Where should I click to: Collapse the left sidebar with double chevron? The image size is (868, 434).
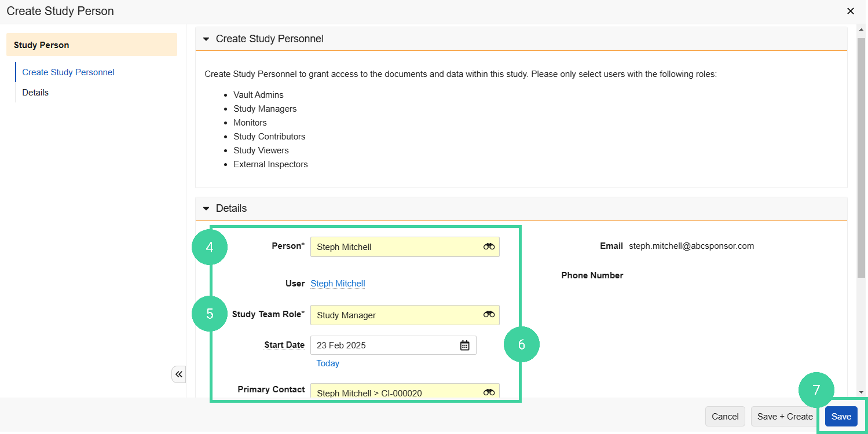click(179, 374)
